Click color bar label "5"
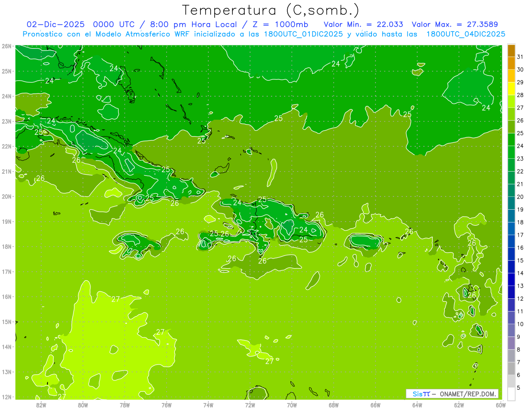 (519, 388)
